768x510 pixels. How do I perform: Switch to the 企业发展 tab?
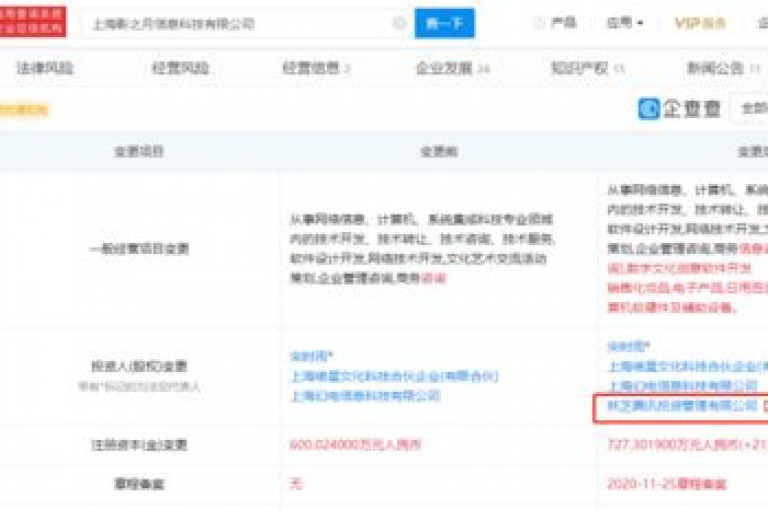(453, 68)
